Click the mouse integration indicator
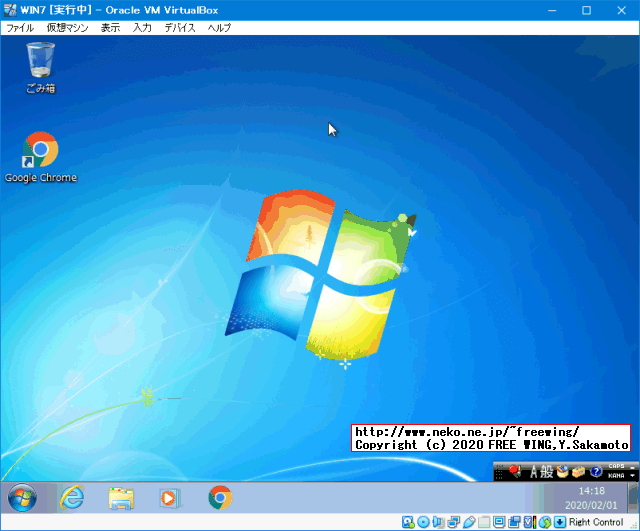This screenshot has height=531, width=640. [545, 522]
